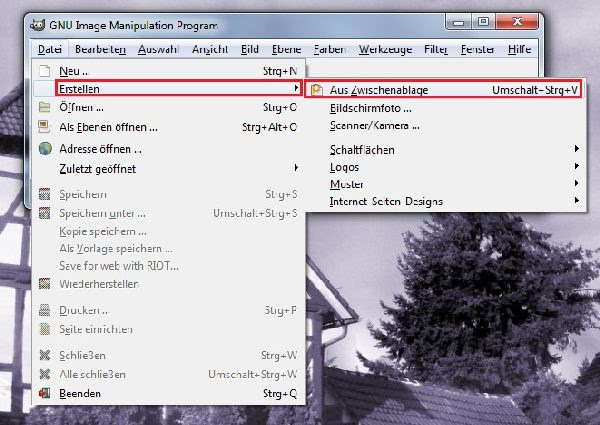This screenshot has height=425, width=600.
Task: Click the exit icon beside Beenden
Action: click(x=44, y=393)
